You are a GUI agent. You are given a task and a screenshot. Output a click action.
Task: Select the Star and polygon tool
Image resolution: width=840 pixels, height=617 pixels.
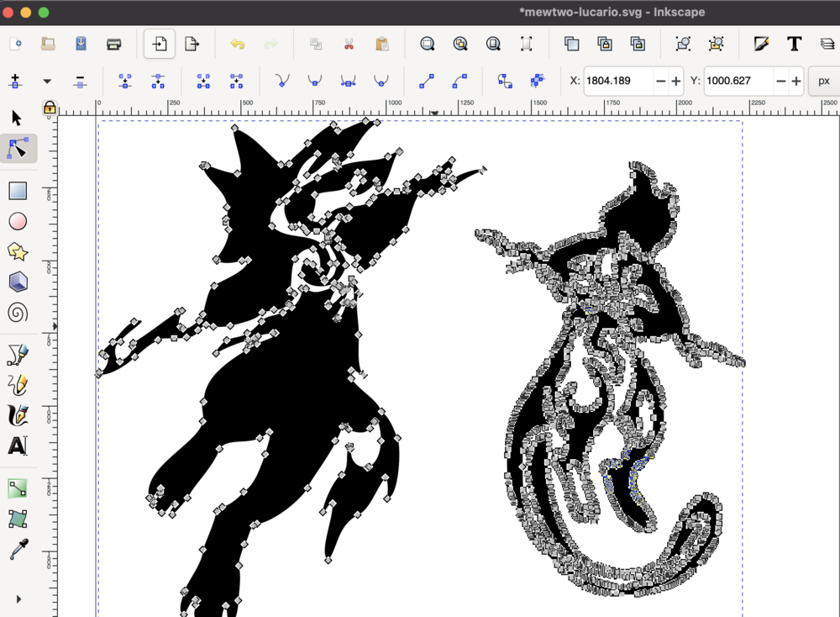point(18,251)
